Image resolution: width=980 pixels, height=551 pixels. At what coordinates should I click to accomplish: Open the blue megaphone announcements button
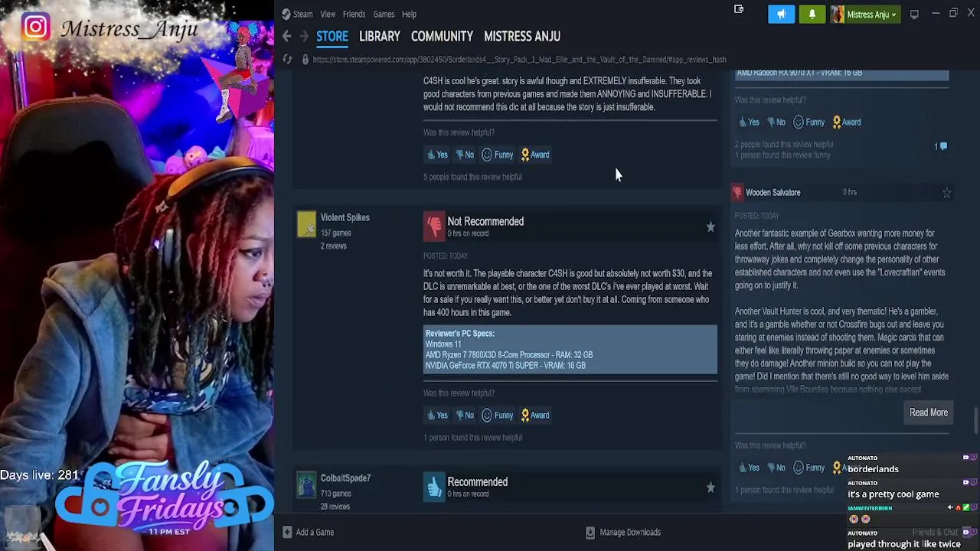[782, 14]
